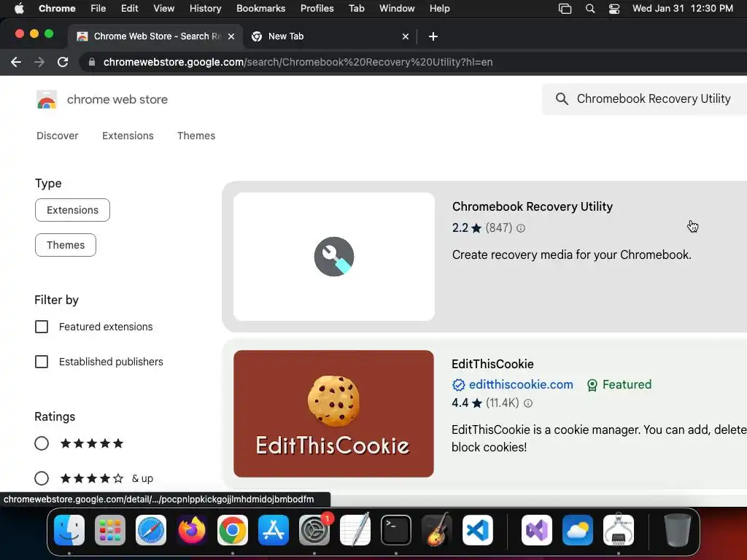Viewport: 747px width, 560px height.
Task: Close the New Tab tab
Action: click(406, 36)
